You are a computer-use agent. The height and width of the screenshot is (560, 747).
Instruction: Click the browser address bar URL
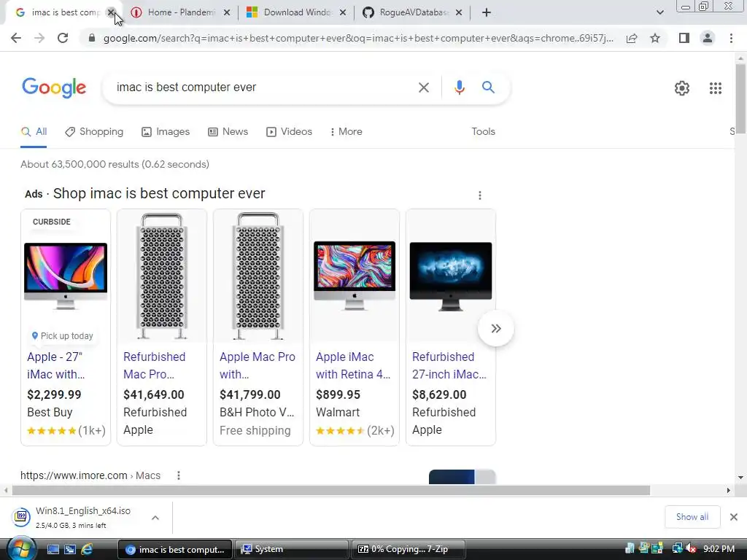(x=357, y=38)
